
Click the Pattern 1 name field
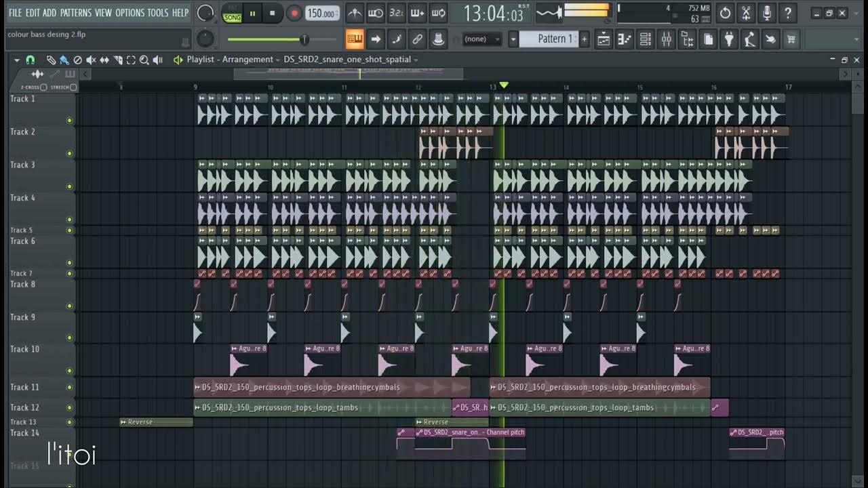[x=549, y=39]
